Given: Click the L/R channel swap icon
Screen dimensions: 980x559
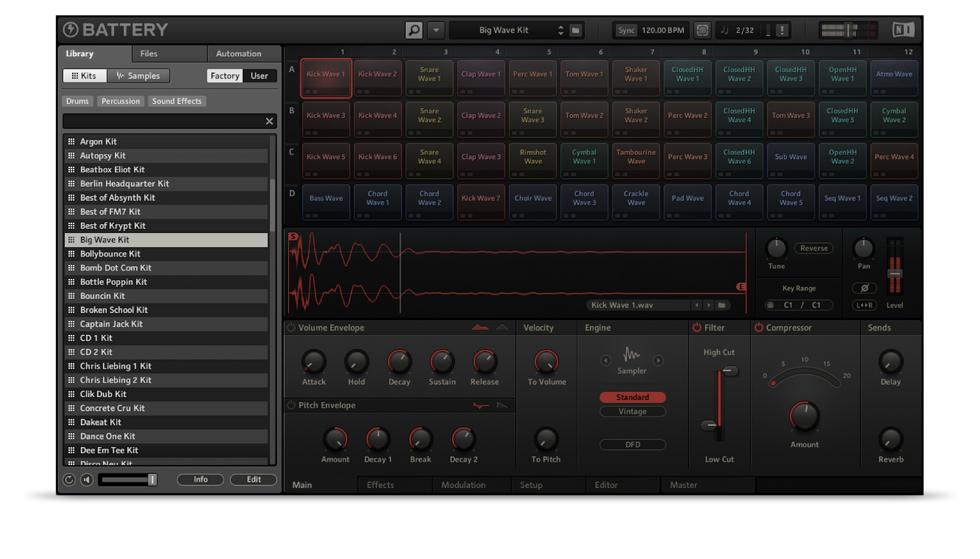Looking at the screenshot, I should tap(864, 305).
